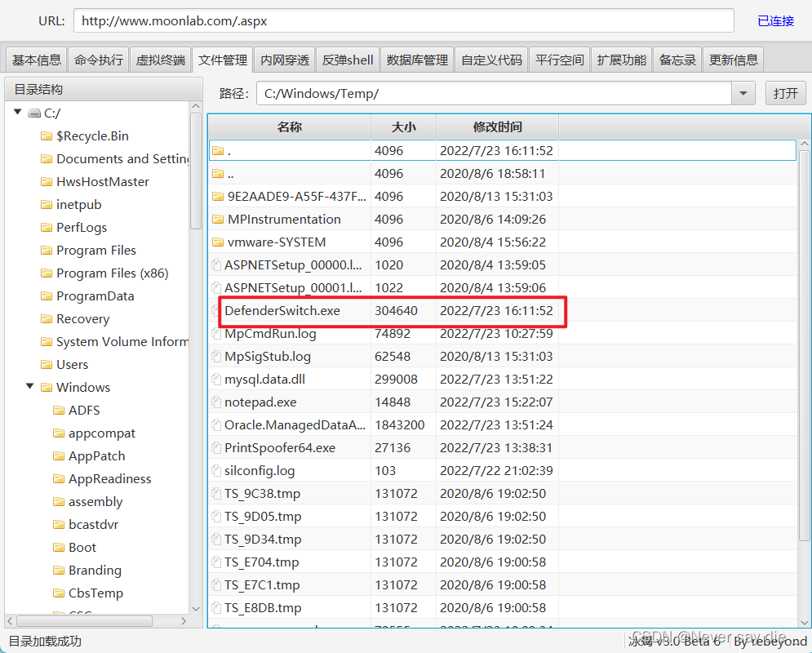Select the System Volume Inform tree item
Viewport: 812px width, 653px height.
coord(122,342)
